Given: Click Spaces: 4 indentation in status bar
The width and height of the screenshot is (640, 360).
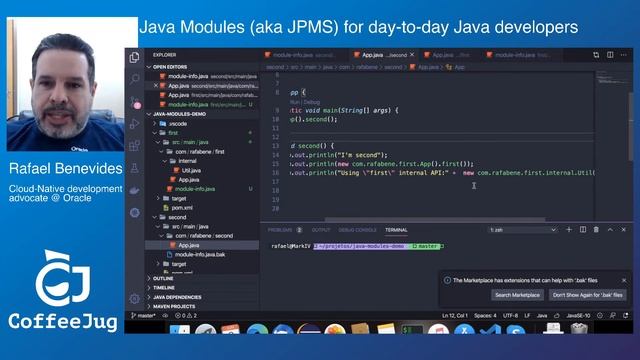Looking at the screenshot, I should [x=485, y=316].
